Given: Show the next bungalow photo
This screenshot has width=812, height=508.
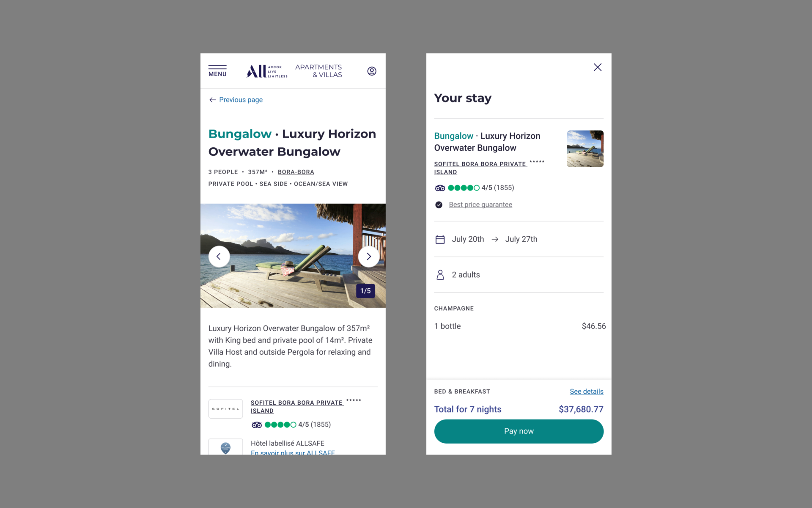Looking at the screenshot, I should 368,257.
